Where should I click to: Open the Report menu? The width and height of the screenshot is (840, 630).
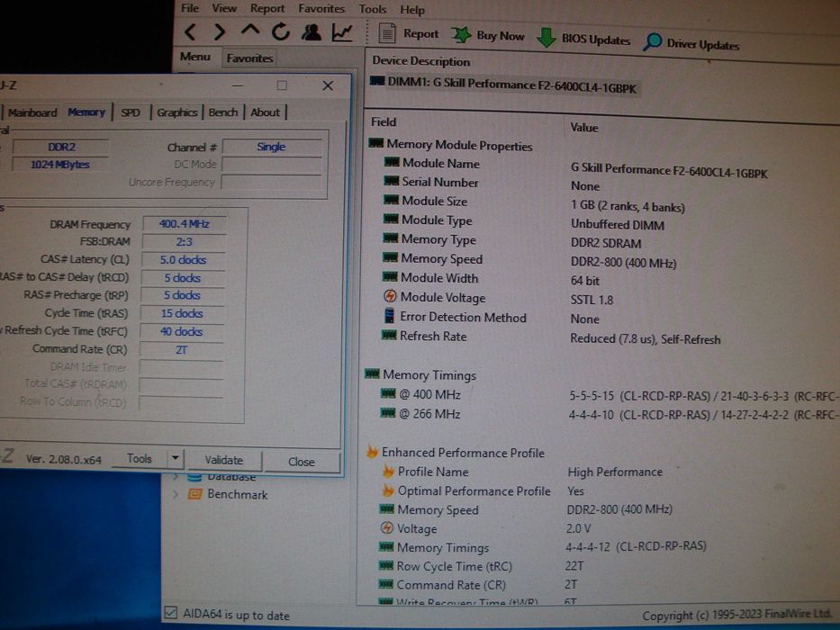[x=267, y=9]
